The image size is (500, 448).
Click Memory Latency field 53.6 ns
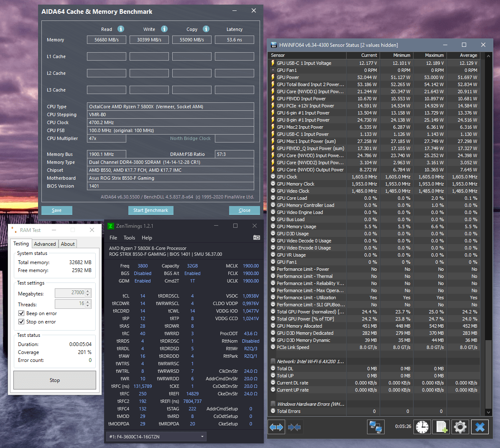(x=235, y=40)
